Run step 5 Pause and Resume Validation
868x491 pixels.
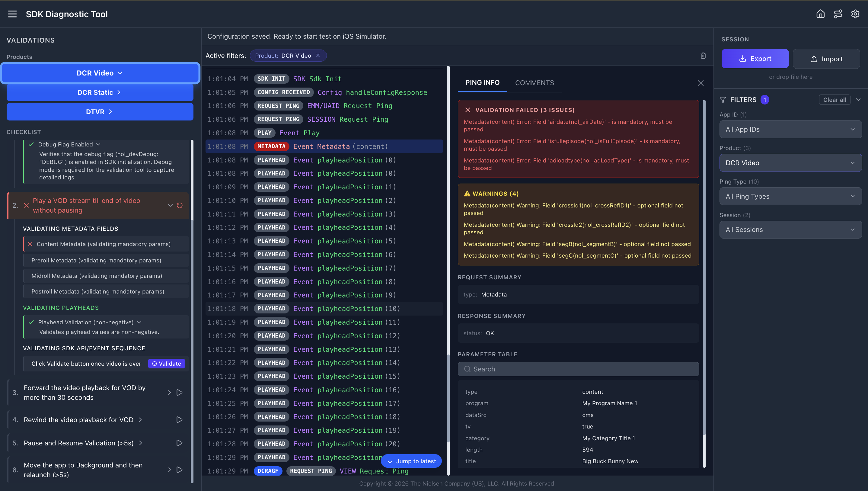[179, 443]
